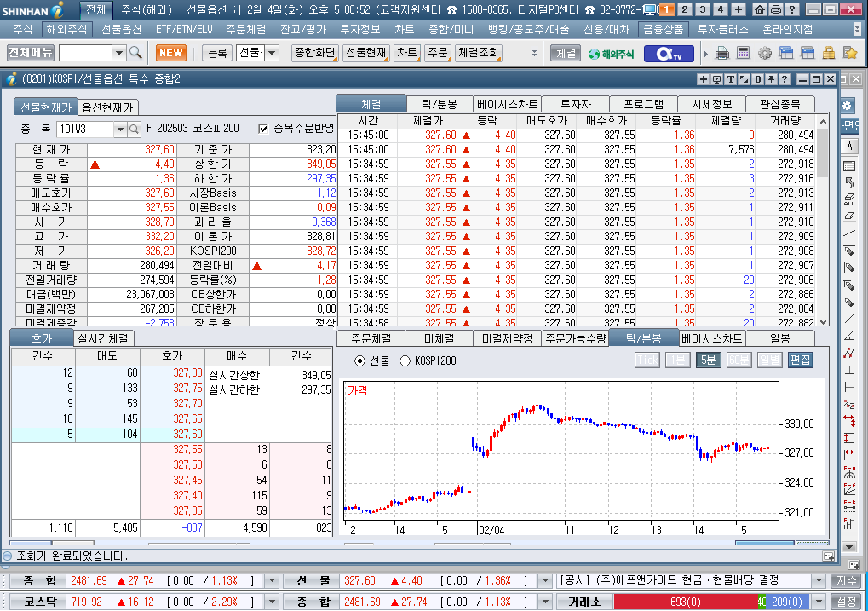Click the T font icon in window header

(x=730, y=79)
